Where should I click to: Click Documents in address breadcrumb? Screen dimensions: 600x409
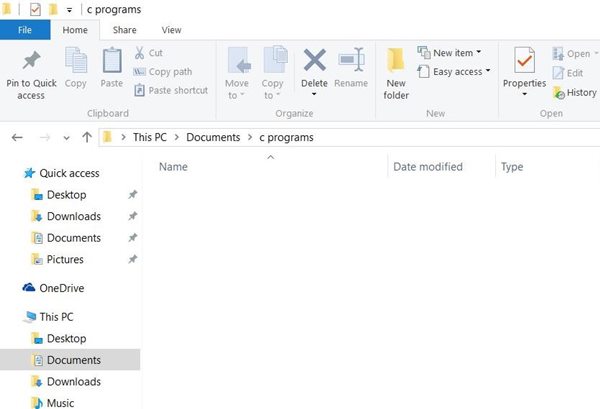213,137
